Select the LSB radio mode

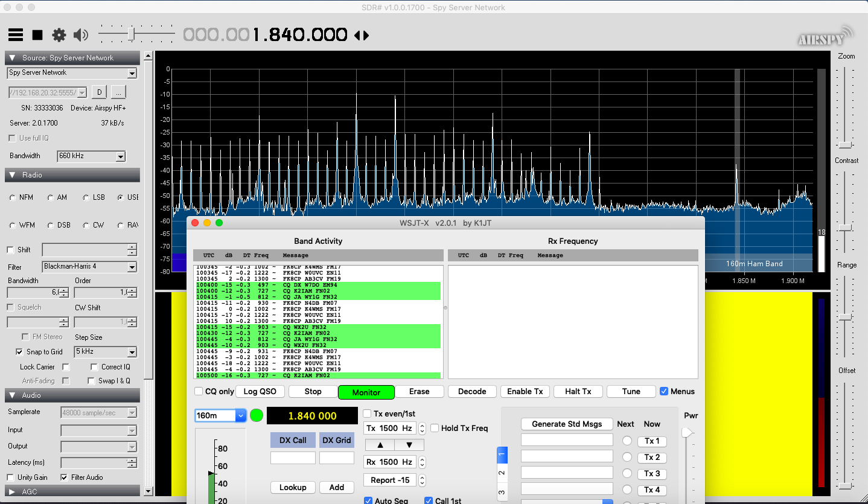click(86, 197)
